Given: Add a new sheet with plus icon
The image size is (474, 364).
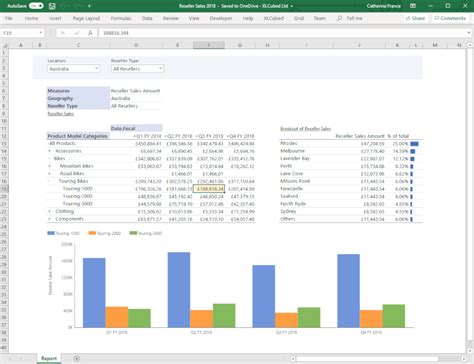Looking at the screenshot, I should (x=76, y=358).
